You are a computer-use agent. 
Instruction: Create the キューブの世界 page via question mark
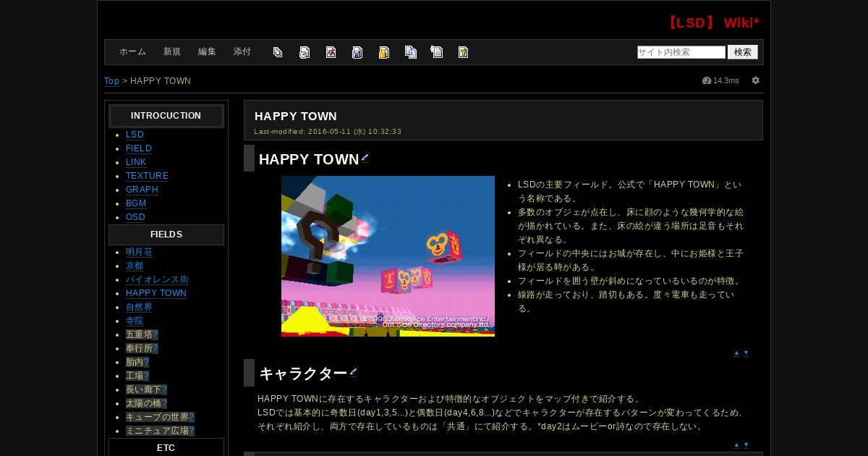pyautogui.click(x=192, y=417)
